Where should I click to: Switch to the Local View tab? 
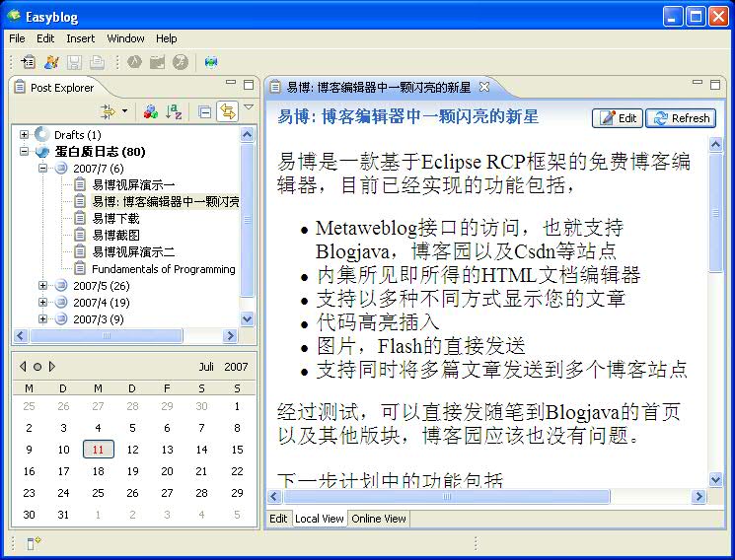pos(320,519)
